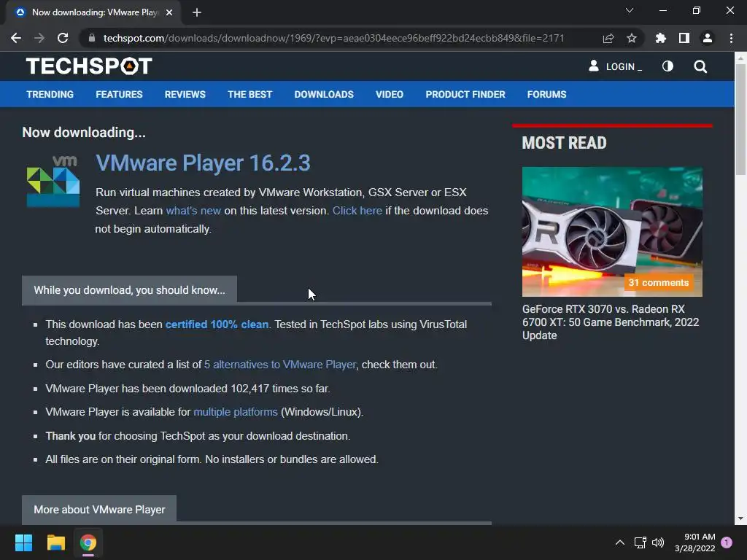Open the clock showing 9:01 AM
Screen dimensions: 747x560
pos(695,542)
